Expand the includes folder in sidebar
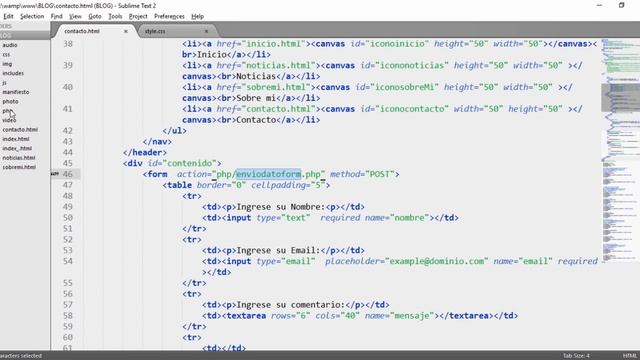The image size is (640, 360). tap(13, 73)
